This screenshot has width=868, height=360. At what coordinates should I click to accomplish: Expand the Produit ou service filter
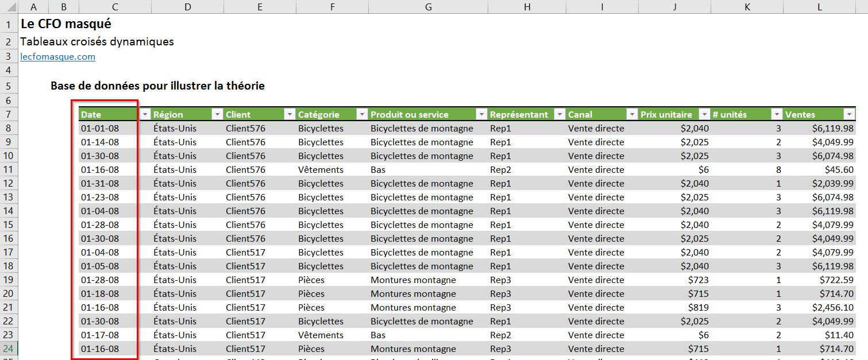[x=481, y=114]
